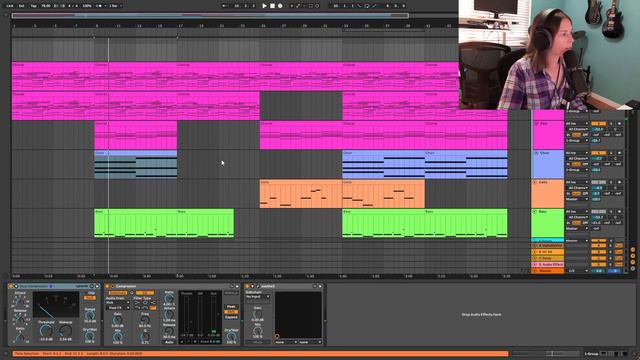
Task: Start playback with the Play button
Action: coord(264,6)
